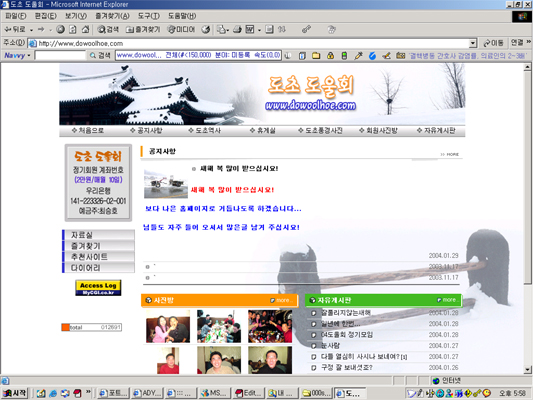Open the View (보기) menu

76,16
